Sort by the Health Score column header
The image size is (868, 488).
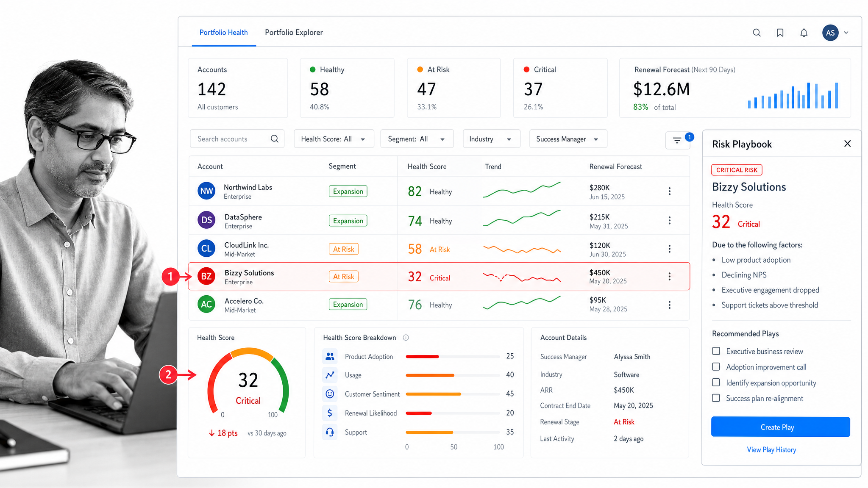tap(427, 166)
